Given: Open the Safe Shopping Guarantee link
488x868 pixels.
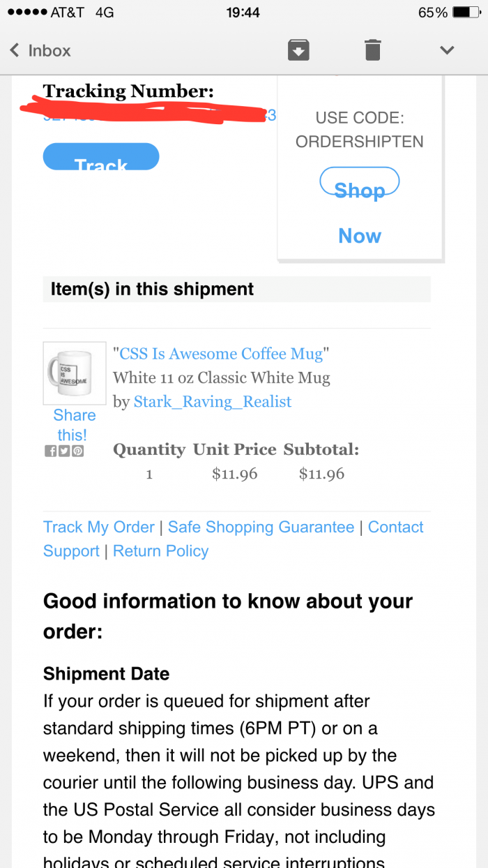Looking at the screenshot, I should (261, 527).
